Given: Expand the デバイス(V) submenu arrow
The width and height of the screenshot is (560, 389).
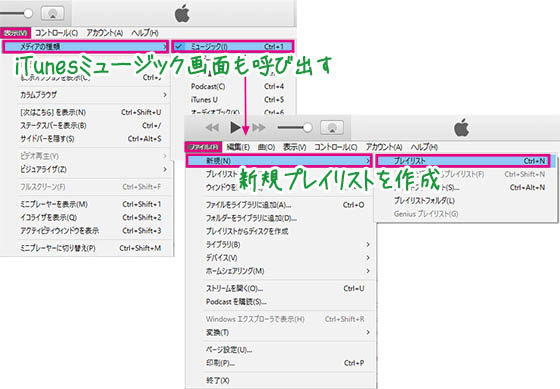Looking at the screenshot, I should 368,258.
